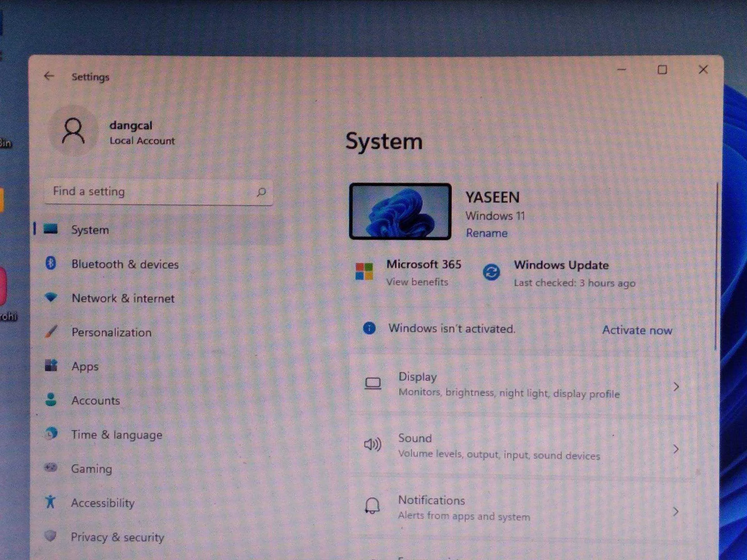Click the Privacy shield icon
Screen dimensions: 747x560
click(51, 536)
